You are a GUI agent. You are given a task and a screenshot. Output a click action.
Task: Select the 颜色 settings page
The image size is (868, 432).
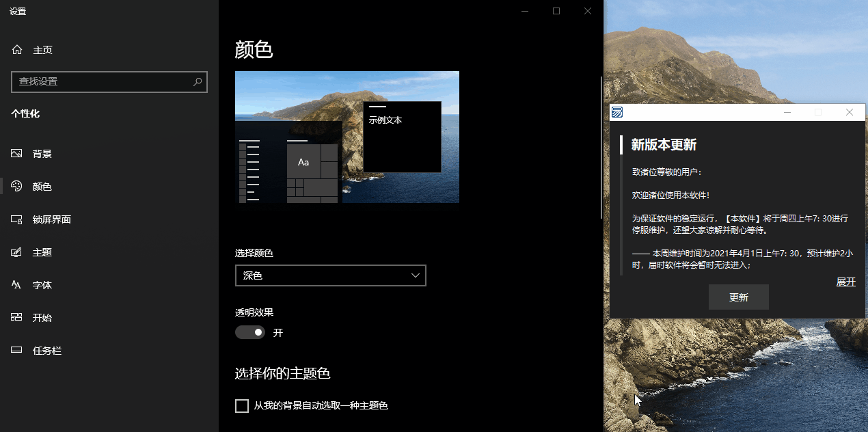[109, 187]
